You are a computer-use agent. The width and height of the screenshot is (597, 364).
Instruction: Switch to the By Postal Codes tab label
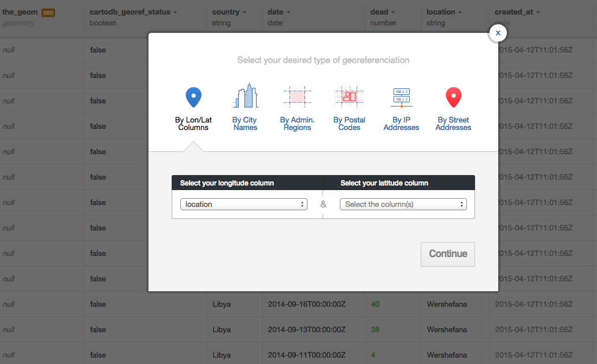pyautogui.click(x=349, y=124)
